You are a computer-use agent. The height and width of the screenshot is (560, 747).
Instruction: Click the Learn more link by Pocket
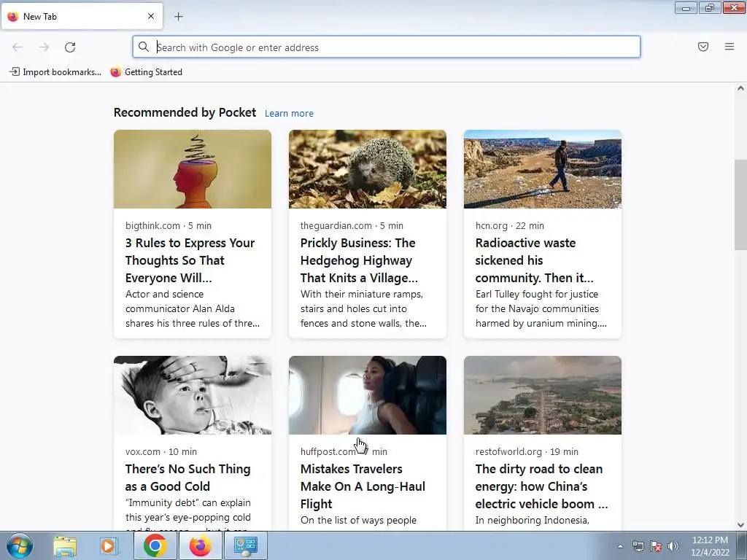pyautogui.click(x=289, y=113)
